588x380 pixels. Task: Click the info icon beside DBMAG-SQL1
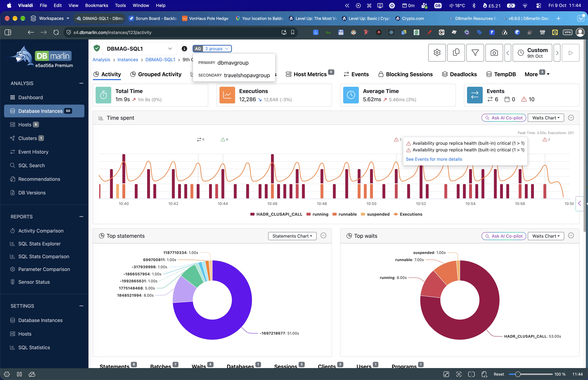[x=184, y=49]
